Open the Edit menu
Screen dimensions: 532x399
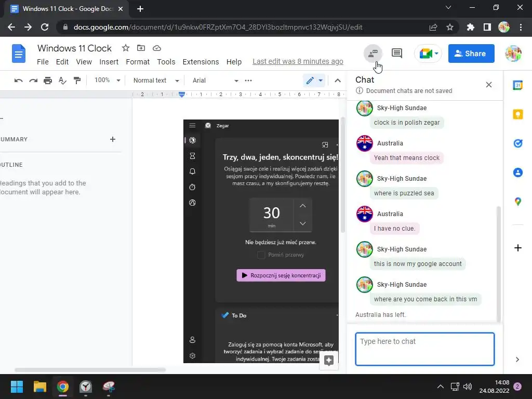[x=62, y=62]
